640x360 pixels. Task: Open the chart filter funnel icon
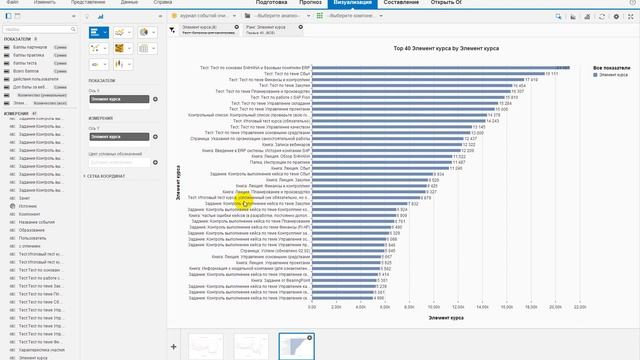tap(172, 29)
